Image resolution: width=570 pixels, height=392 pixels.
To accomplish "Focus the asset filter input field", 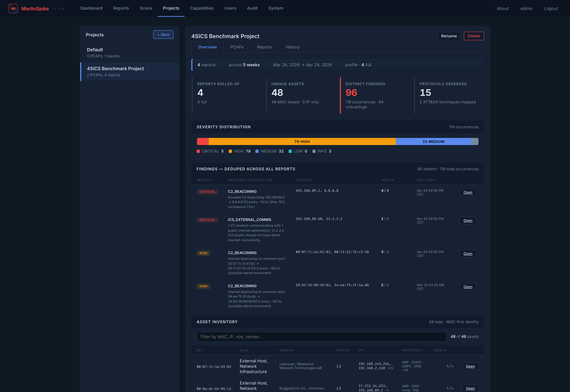I will click(321, 337).
